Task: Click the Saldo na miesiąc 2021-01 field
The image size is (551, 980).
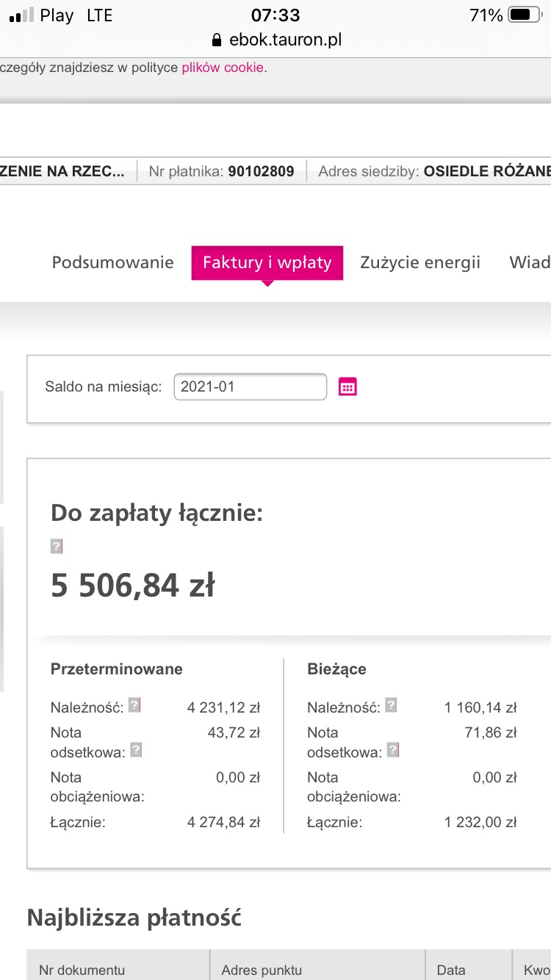Action: 251,387
